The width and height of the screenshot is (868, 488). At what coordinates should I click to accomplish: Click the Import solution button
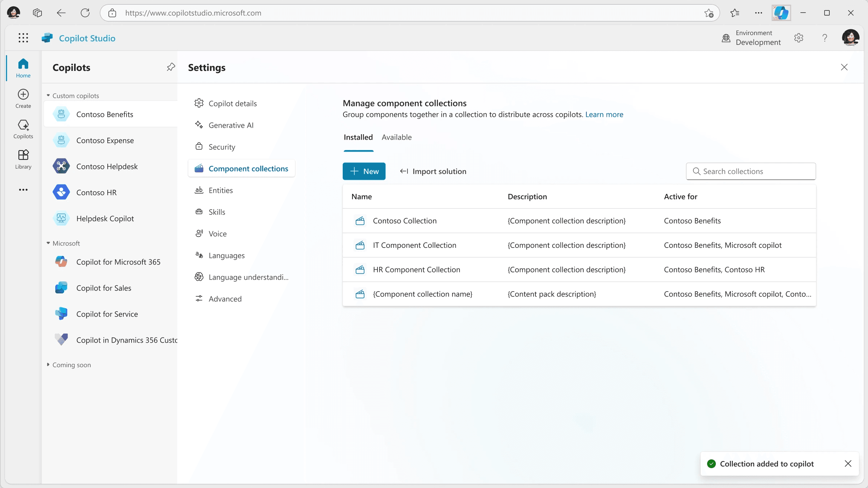[x=433, y=171]
